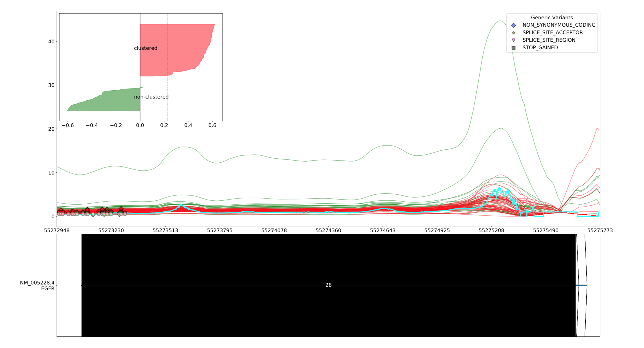Click the EGFR gene name label

pyautogui.click(x=48, y=289)
